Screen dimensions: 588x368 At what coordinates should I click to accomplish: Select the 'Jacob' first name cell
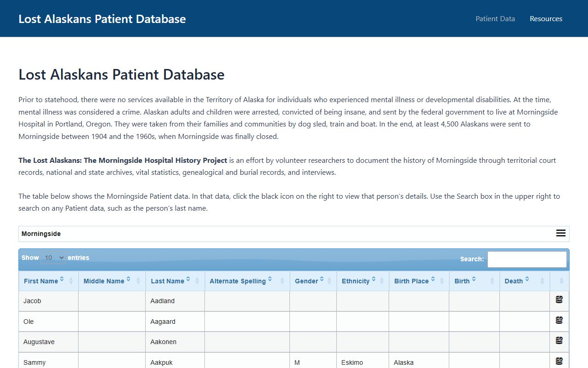point(48,301)
